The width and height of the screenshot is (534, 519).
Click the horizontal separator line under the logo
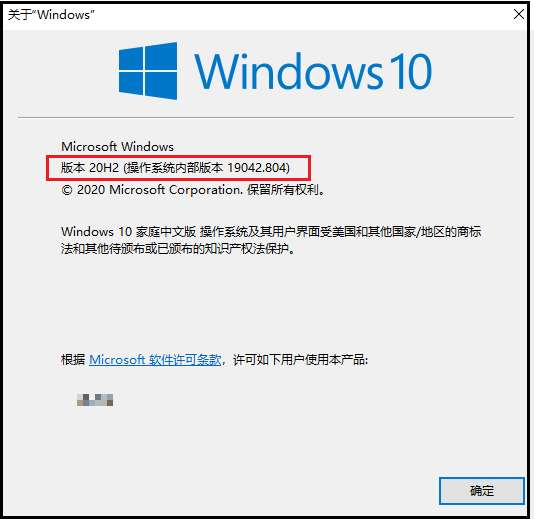coord(266,117)
